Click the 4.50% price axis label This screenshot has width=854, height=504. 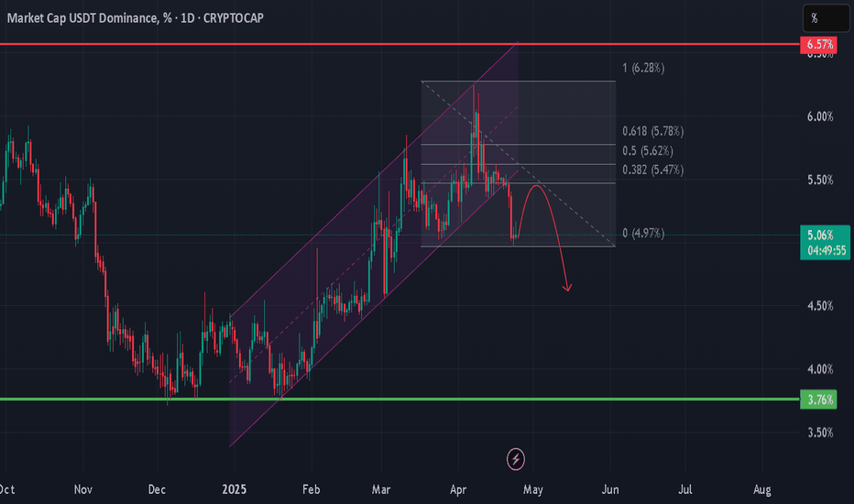click(820, 306)
